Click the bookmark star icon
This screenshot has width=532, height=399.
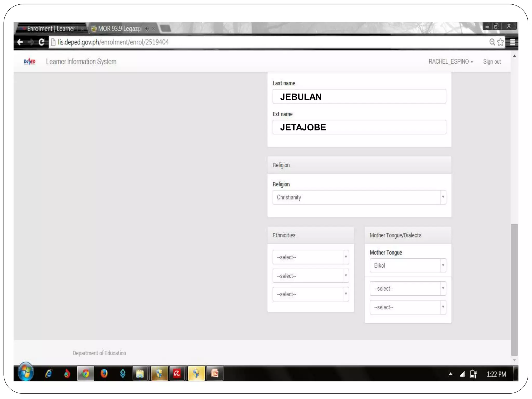pos(500,42)
